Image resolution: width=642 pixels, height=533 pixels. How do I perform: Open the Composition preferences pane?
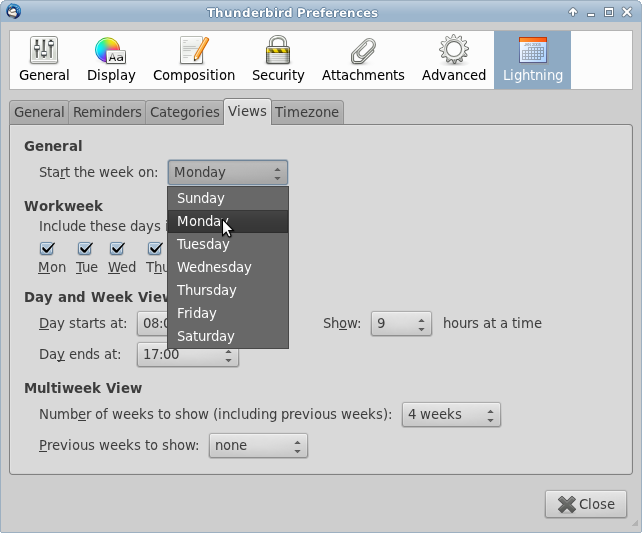click(194, 60)
